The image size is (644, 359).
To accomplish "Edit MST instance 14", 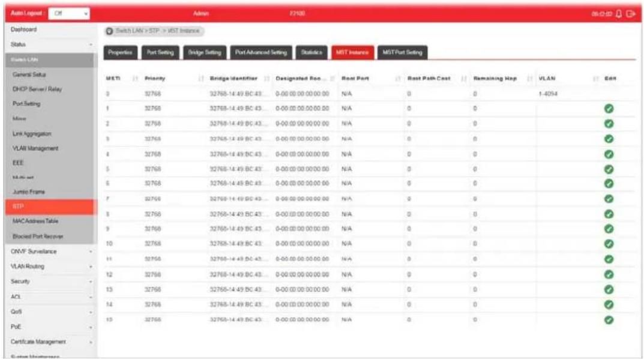I will click(609, 304).
